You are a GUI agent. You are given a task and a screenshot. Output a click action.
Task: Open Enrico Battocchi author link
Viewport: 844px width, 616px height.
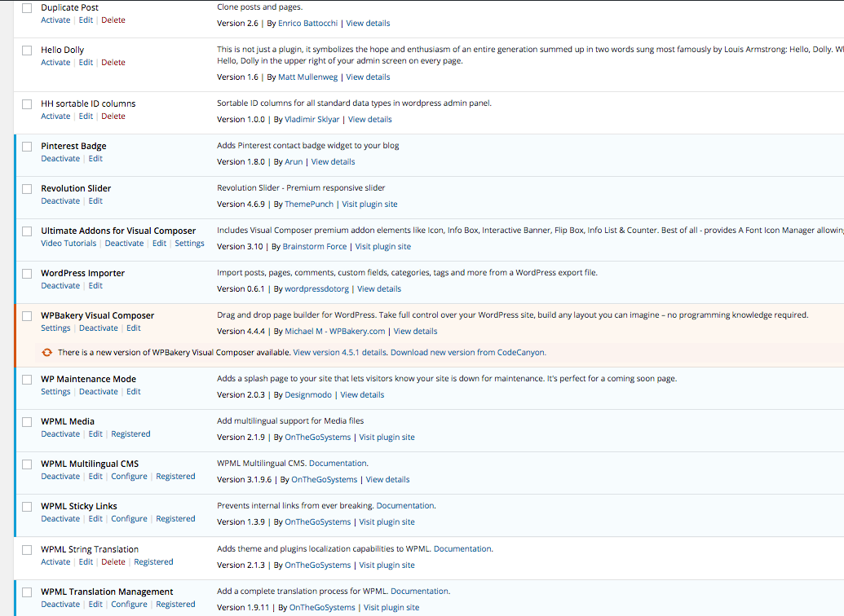pos(308,23)
